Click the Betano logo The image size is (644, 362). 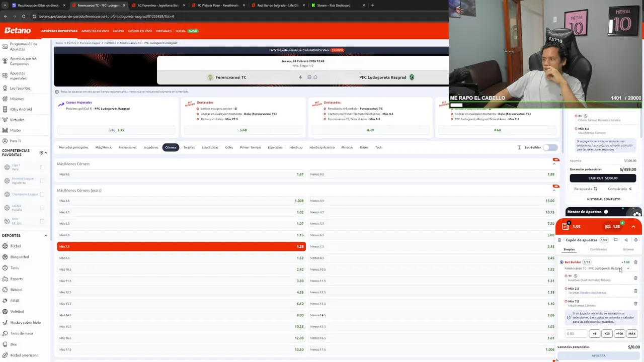click(18, 31)
